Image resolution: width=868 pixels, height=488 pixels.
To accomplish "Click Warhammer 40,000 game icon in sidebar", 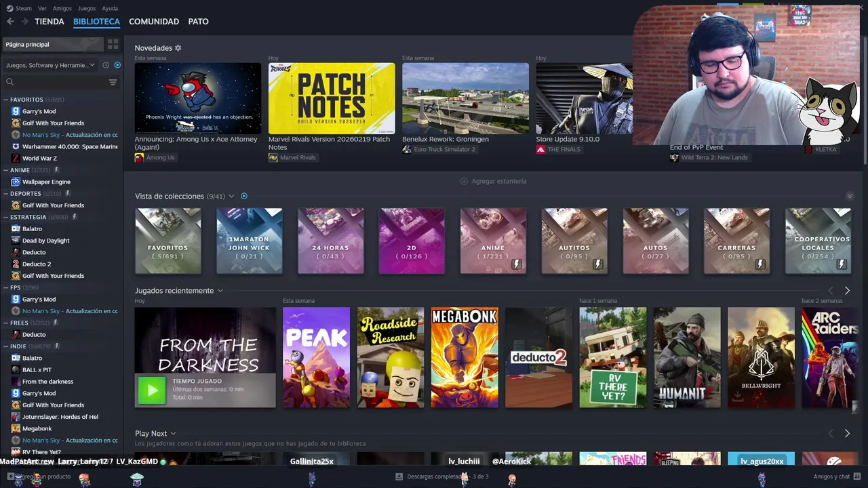I will [x=16, y=146].
